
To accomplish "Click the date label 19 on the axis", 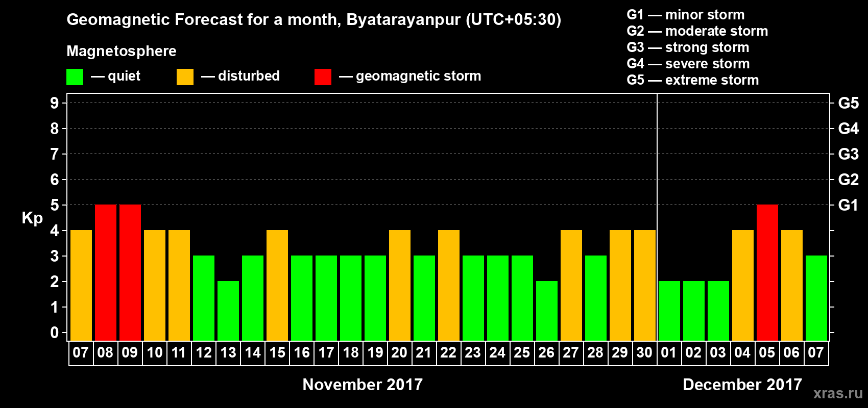I will pos(375,353).
